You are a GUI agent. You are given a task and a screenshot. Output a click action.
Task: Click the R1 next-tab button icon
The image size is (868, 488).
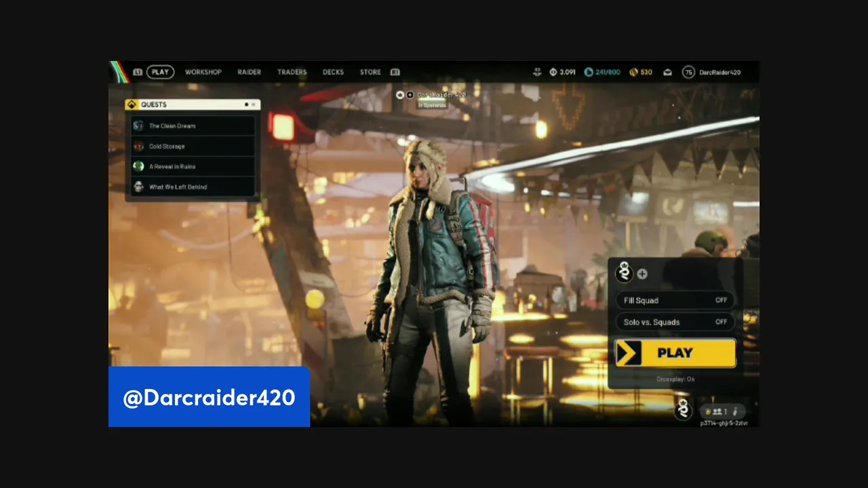pyautogui.click(x=395, y=72)
